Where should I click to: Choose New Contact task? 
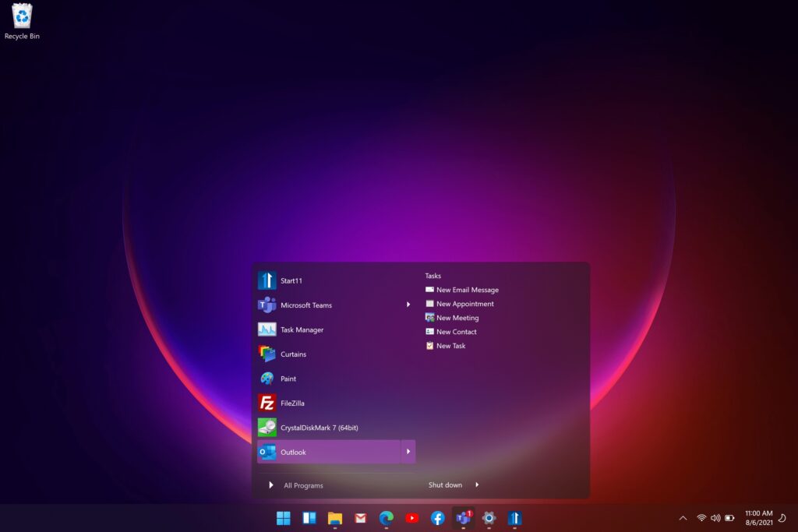click(x=451, y=332)
